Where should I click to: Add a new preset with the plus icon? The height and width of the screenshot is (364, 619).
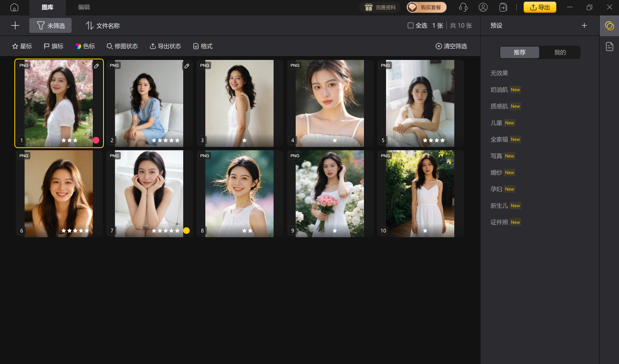pyautogui.click(x=584, y=26)
